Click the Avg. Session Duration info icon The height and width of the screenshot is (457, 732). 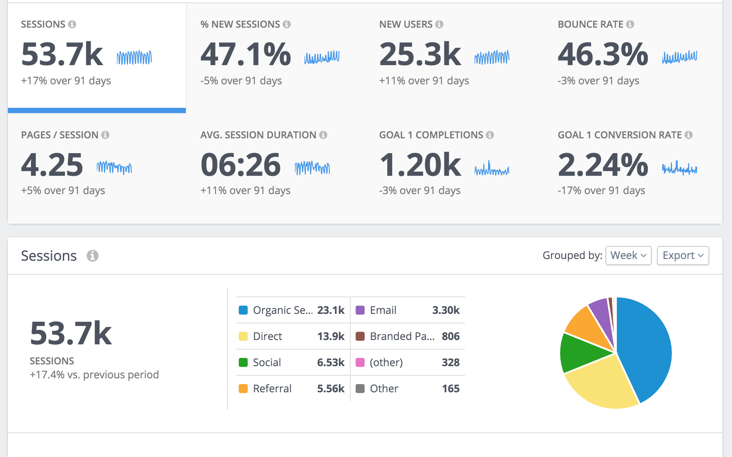pos(323,135)
